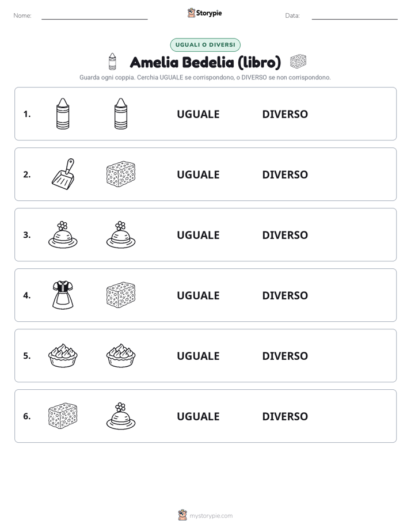Select DIVERSO for row 4
The image size is (411, 532).
pyautogui.click(x=285, y=295)
